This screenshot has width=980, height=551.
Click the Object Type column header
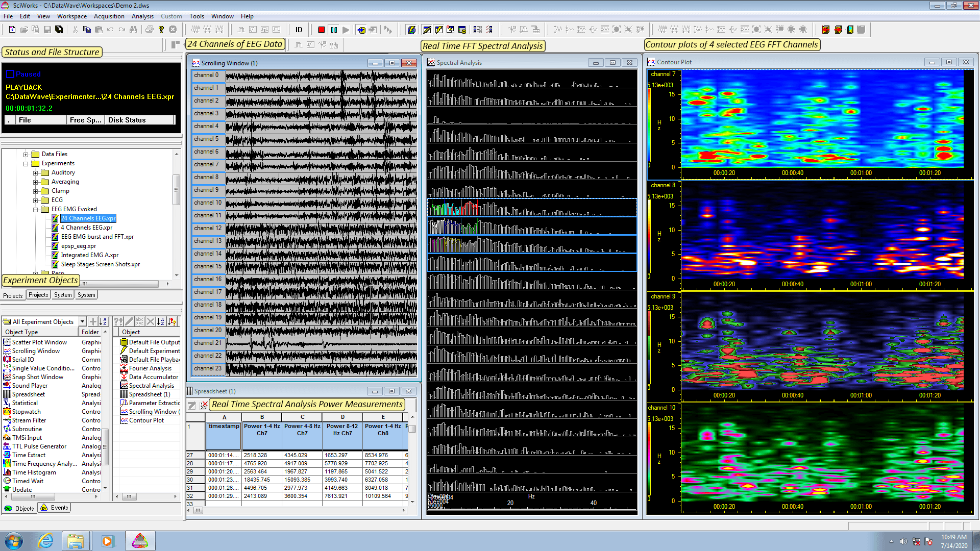tap(41, 332)
